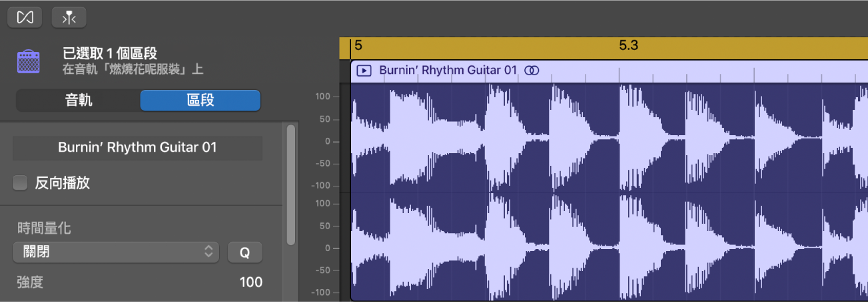
Task: Toggle the Catch Playhead button
Action: coord(69,17)
